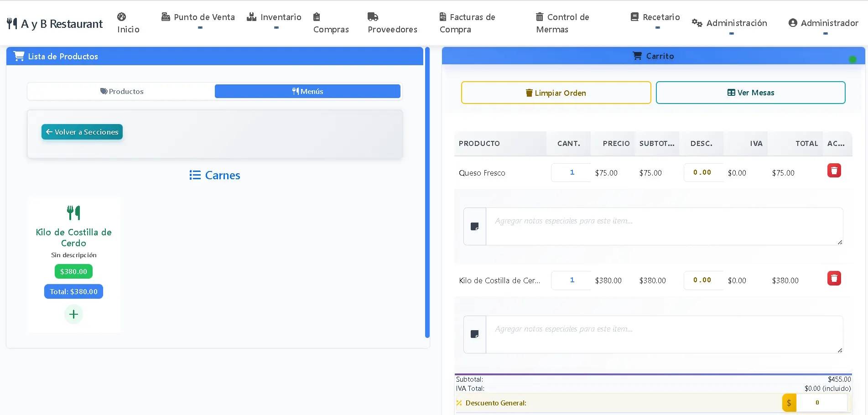Click the fork and knife restaurant logo icon
The image size is (868, 415).
[x=12, y=23]
